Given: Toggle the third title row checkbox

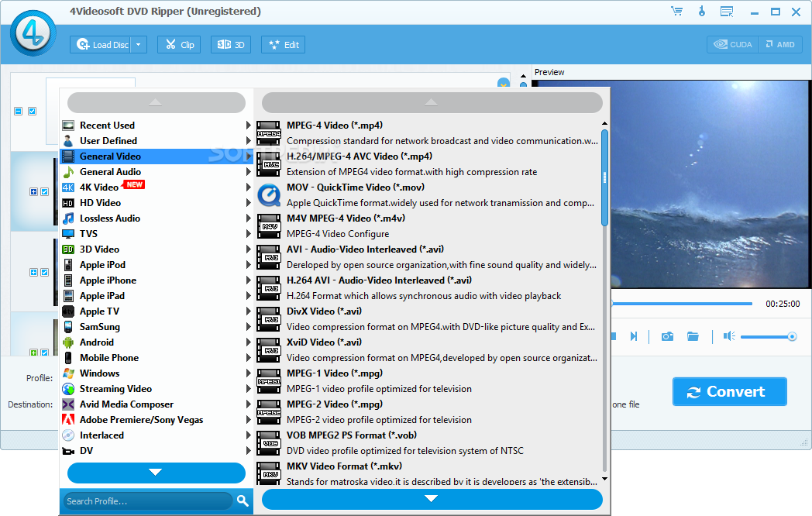Looking at the screenshot, I should tap(44, 273).
